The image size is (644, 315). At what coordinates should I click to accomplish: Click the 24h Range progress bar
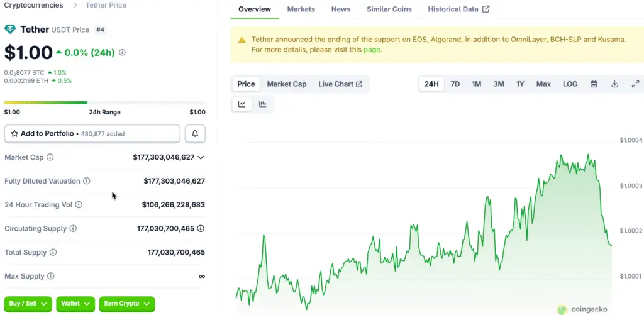[104, 102]
